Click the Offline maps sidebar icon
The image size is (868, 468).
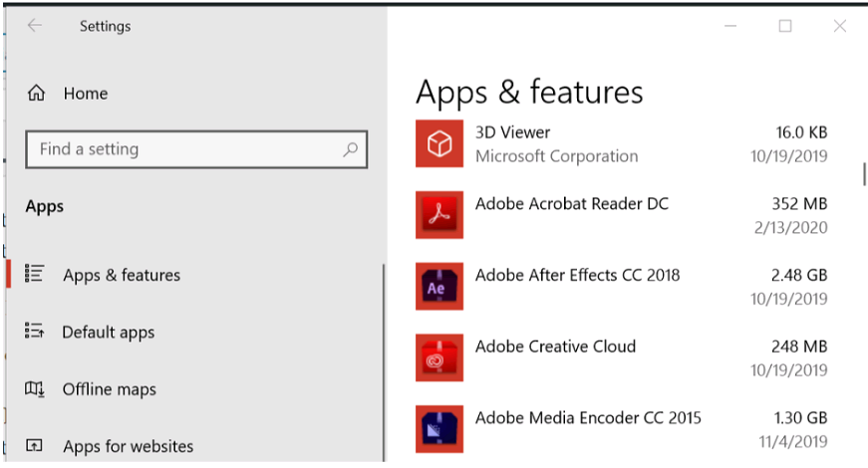[x=35, y=389]
